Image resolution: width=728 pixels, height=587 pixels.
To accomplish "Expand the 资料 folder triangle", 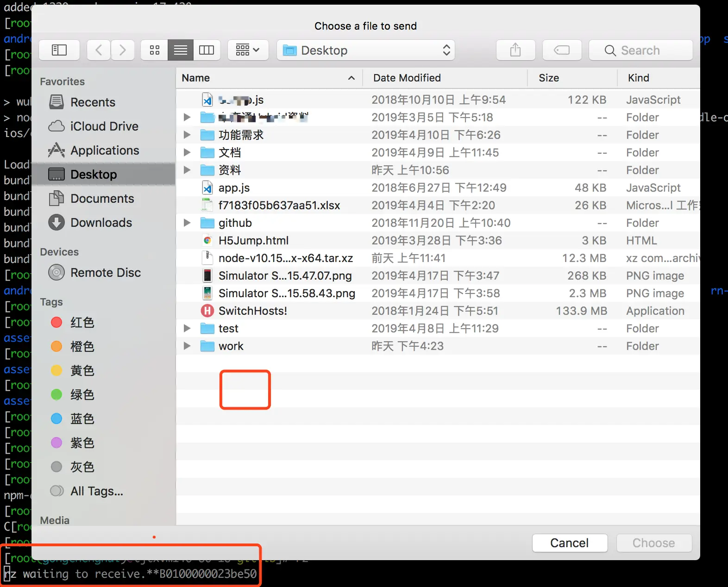I will point(187,170).
